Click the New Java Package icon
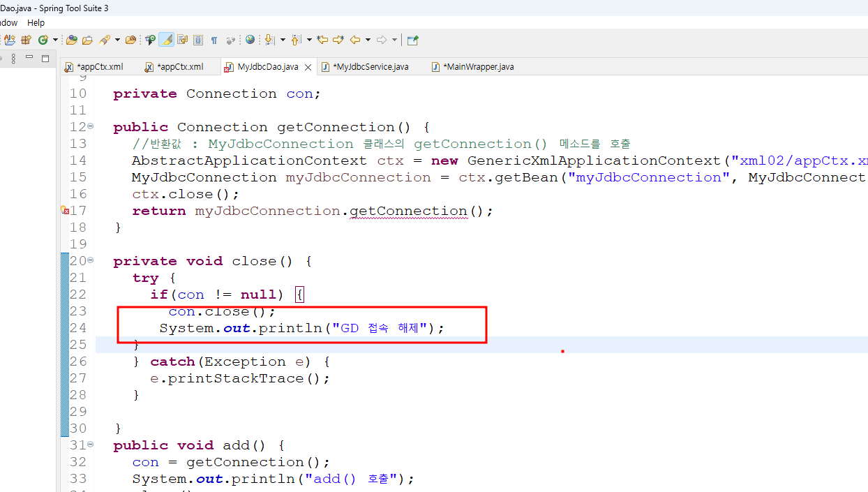Screen dimensions: 868x492 [x=26, y=40]
